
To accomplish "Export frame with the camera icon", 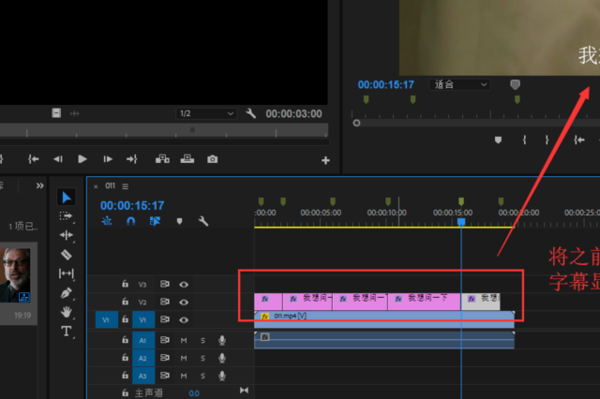I will (212, 159).
